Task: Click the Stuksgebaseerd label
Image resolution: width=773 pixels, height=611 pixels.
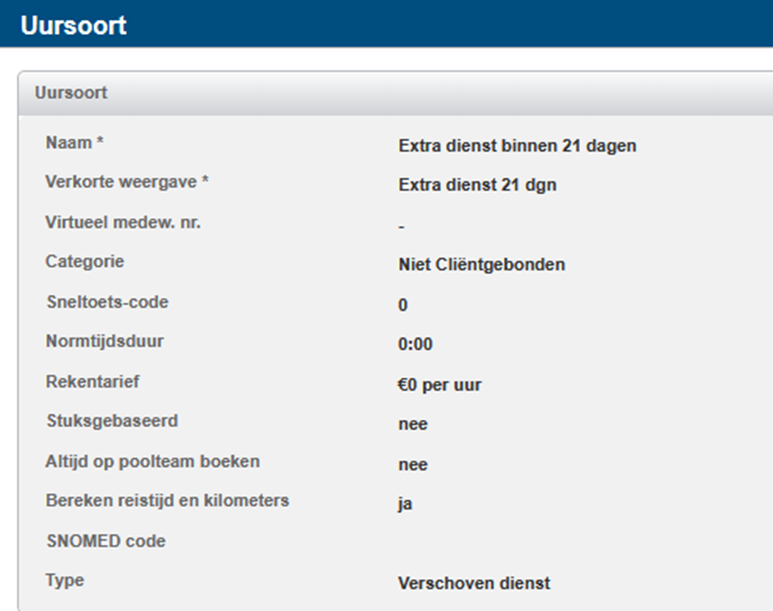Action: click(111, 421)
